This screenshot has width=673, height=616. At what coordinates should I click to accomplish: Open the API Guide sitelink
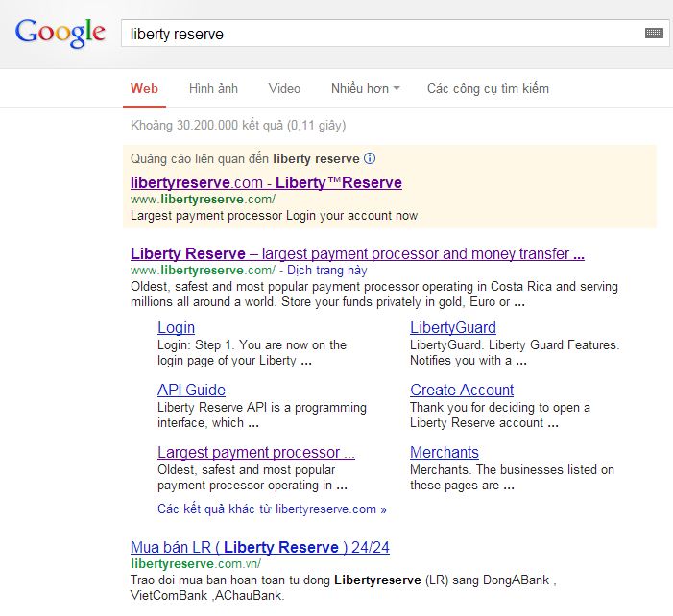point(191,390)
